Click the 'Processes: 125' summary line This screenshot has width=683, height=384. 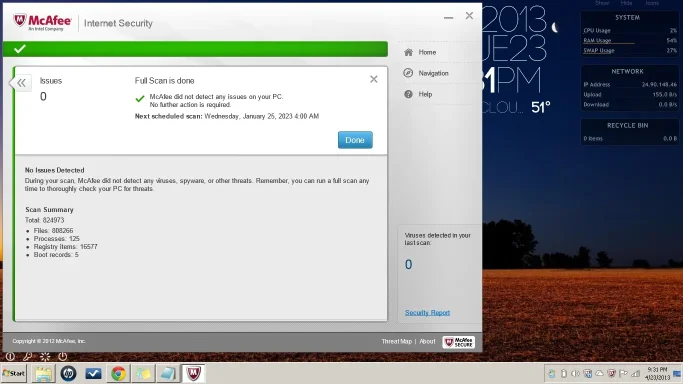(57, 239)
